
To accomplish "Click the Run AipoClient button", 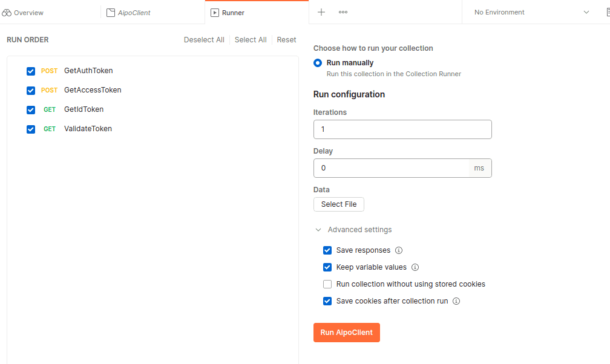I will [346, 333].
